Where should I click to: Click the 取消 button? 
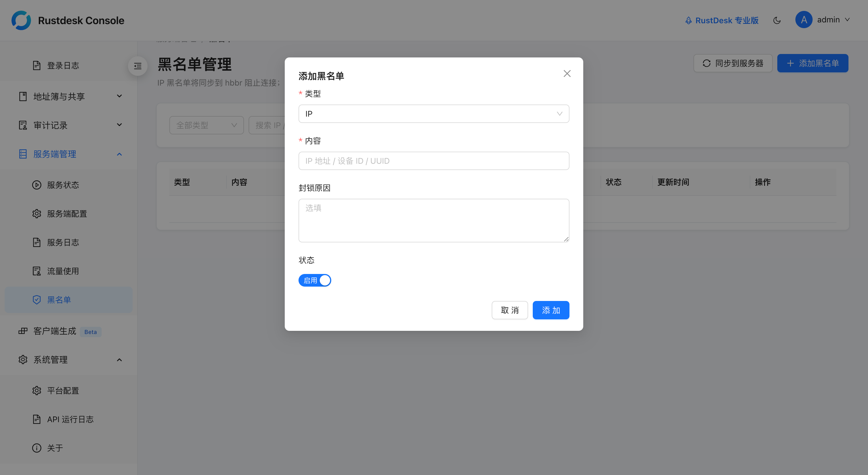[509, 310]
